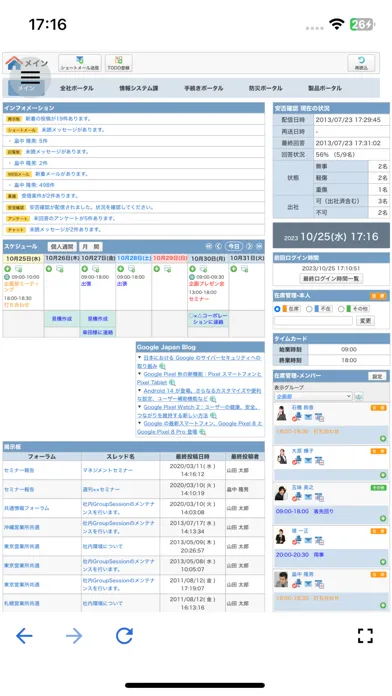The image size is (392, 696).
Task: Add schedule with green plus on 10月26日
Action: click(49, 269)
